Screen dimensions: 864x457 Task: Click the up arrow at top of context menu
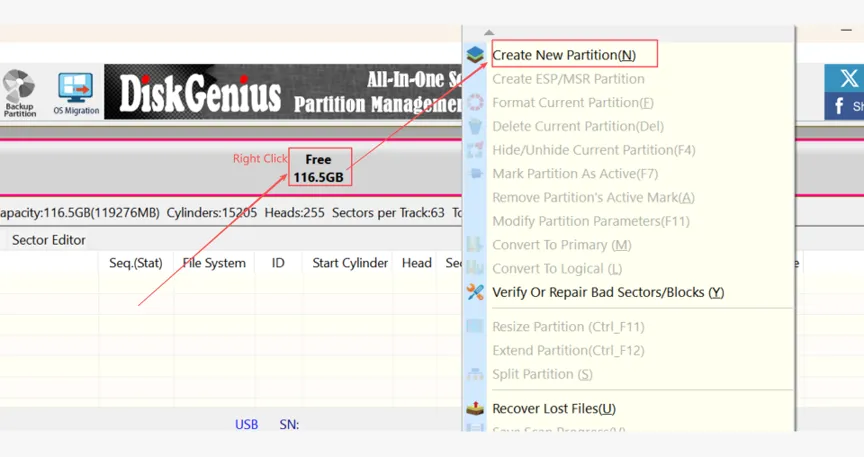489,33
